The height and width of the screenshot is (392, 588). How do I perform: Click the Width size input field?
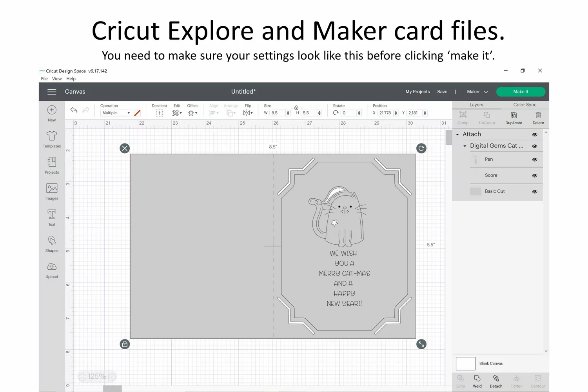[278, 113]
